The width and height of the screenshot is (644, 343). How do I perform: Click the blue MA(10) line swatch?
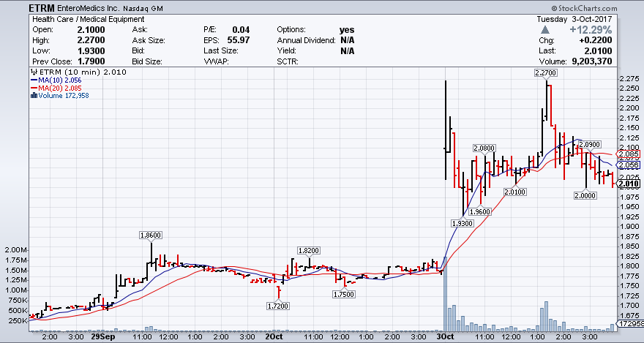click(33, 80)
